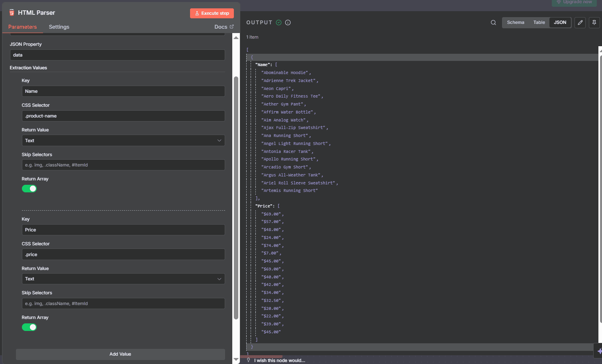Click the "$7.00" price value

coord(270,253)
